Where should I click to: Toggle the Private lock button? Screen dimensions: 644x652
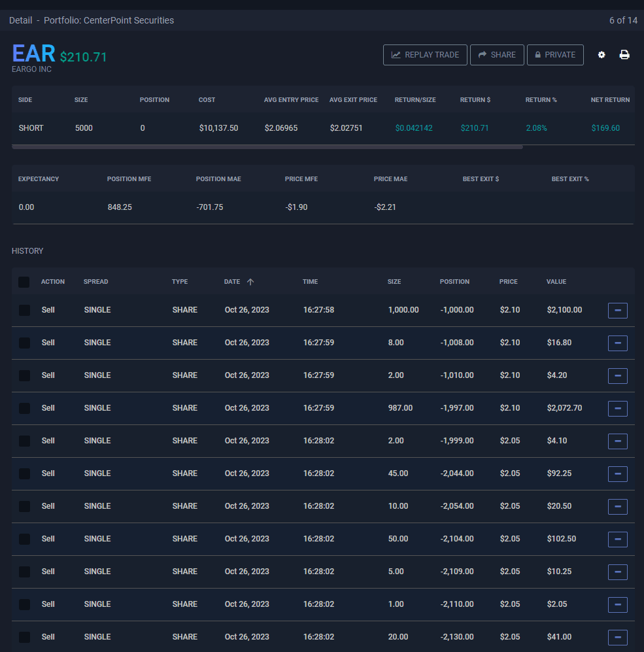pos(555,55)
